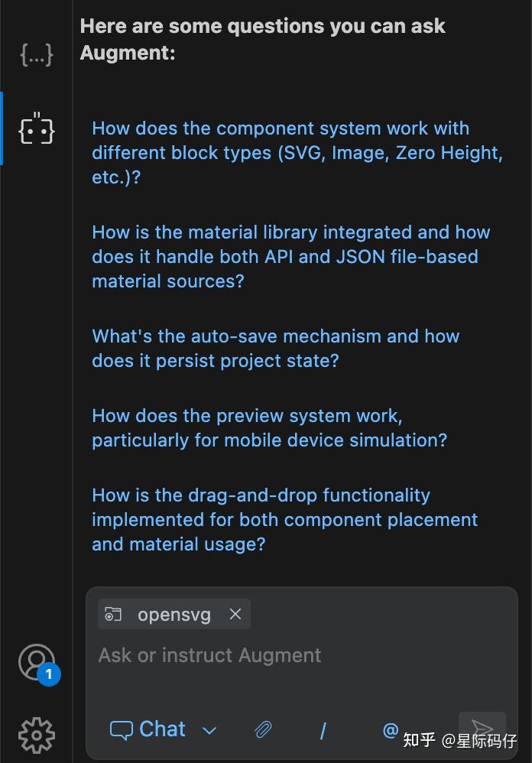Open the Accounts profile icon

pos(36,661)
